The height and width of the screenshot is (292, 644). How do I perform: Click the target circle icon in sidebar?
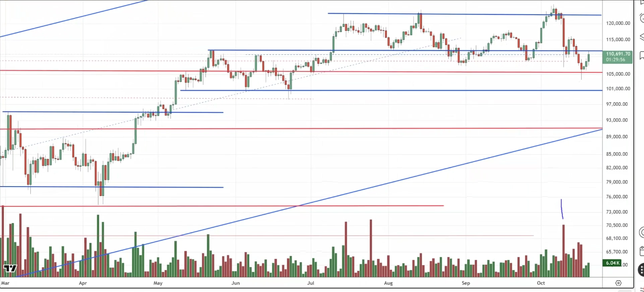coord(641,232)
